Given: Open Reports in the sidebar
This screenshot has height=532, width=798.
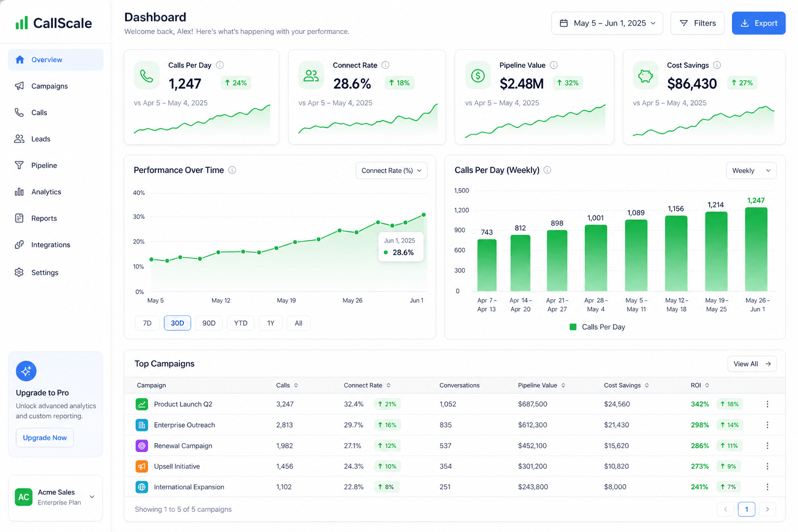Looking at the screenshot, I should tap(56, 219).
